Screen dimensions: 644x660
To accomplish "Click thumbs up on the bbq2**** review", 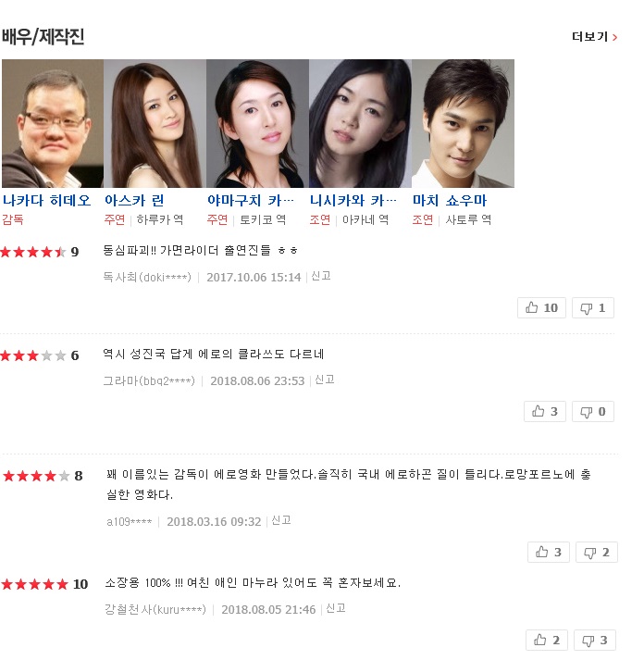I will tap(545, 411).
